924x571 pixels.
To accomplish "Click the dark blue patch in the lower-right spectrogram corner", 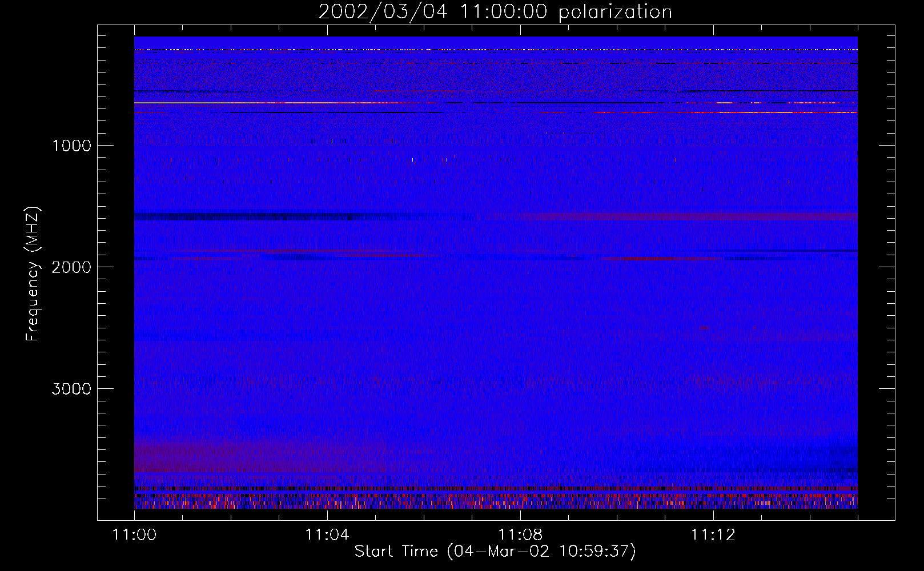I will coord(839,463).
